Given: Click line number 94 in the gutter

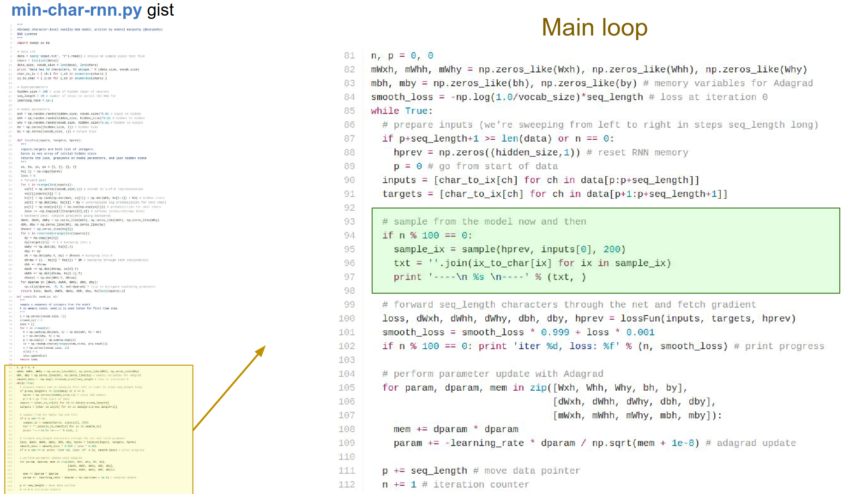Looking at the screenshot, I should (x=349, y=236).
